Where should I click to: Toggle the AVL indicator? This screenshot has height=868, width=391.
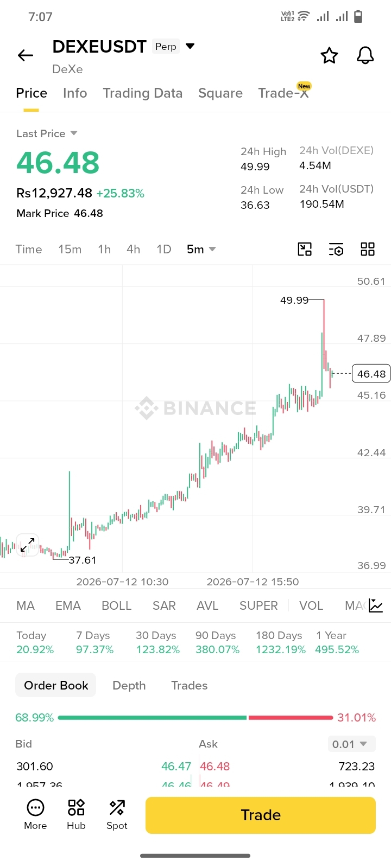207,605
